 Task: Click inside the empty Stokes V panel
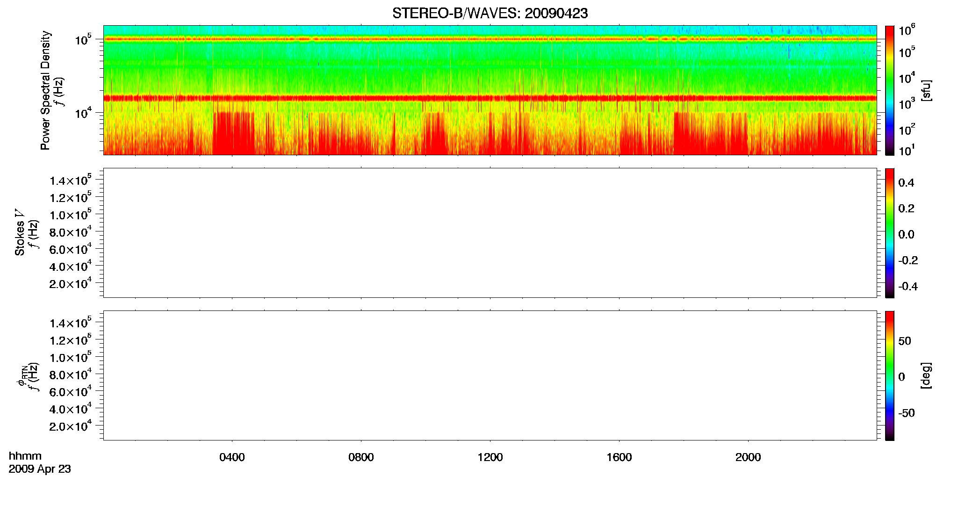coord(490,233)
